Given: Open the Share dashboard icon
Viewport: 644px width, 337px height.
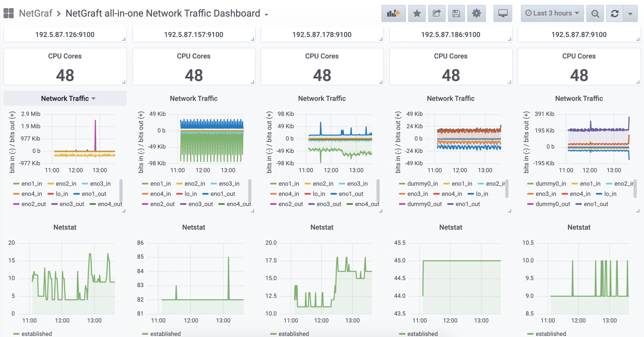Looking at the screenshot, I should click(437, 13).
